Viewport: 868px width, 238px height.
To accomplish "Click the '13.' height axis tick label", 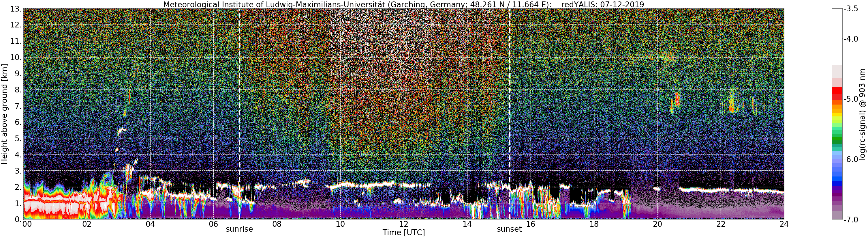I will (16, 9).
